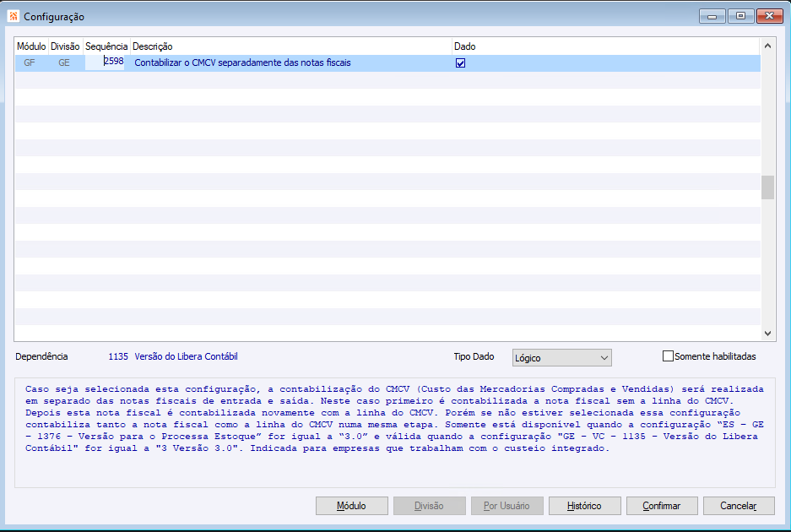Click the vertical scrollbar thumb of the grid

(x=767, y=187)
